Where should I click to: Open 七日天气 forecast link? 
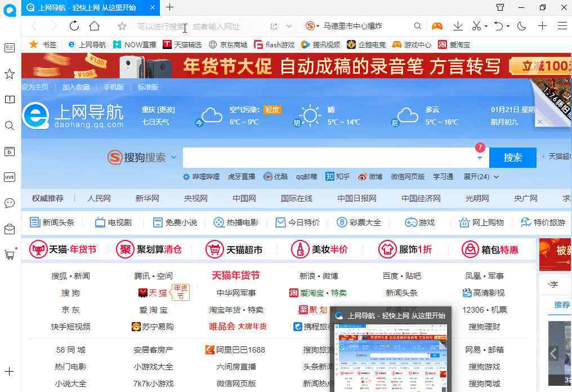(155, 122)
